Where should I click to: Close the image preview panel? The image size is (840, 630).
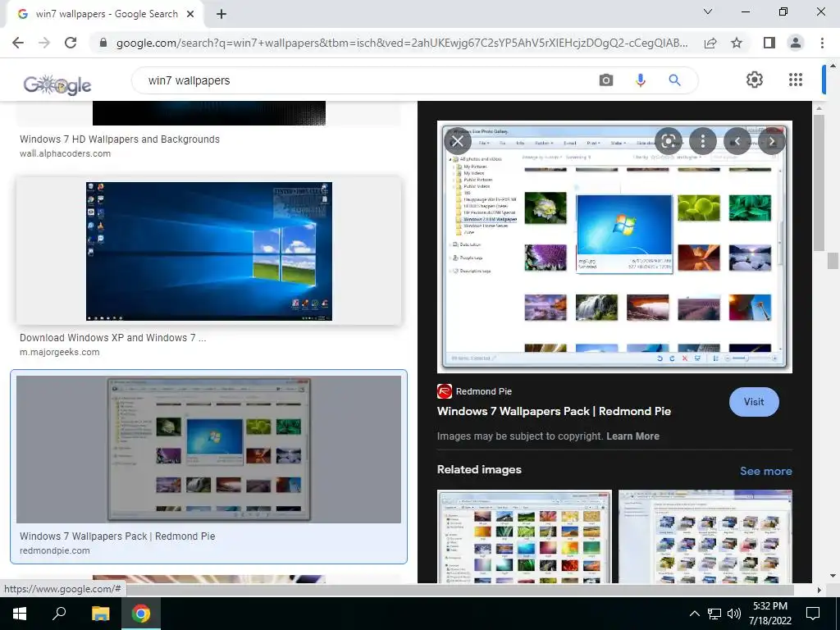[458, 141]
